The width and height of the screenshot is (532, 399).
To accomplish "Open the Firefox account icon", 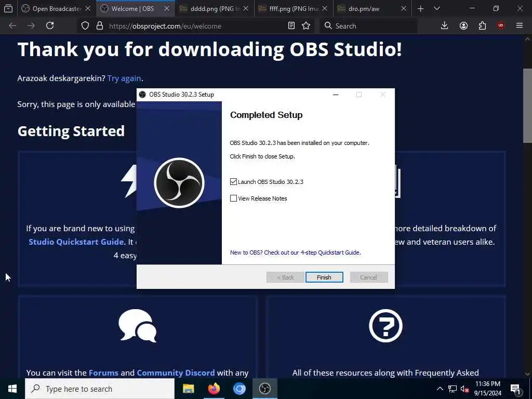I will 463,26.
